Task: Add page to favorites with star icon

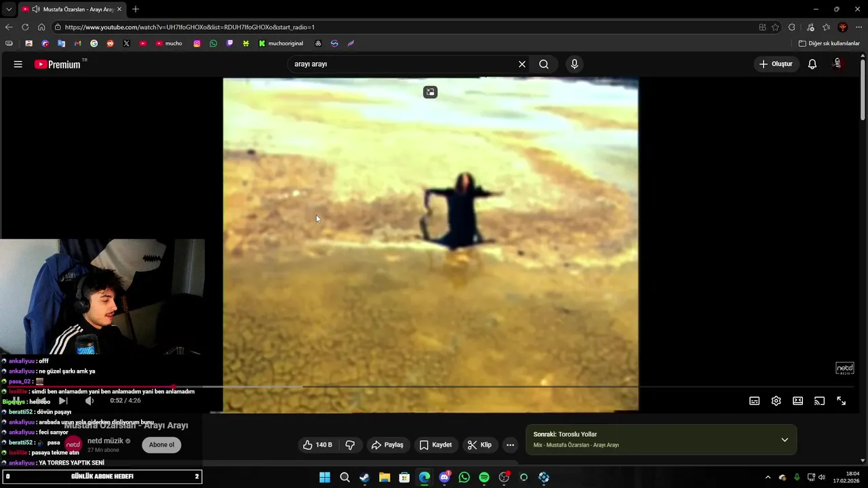Action: pyautogui.click(x=775, y=27)
